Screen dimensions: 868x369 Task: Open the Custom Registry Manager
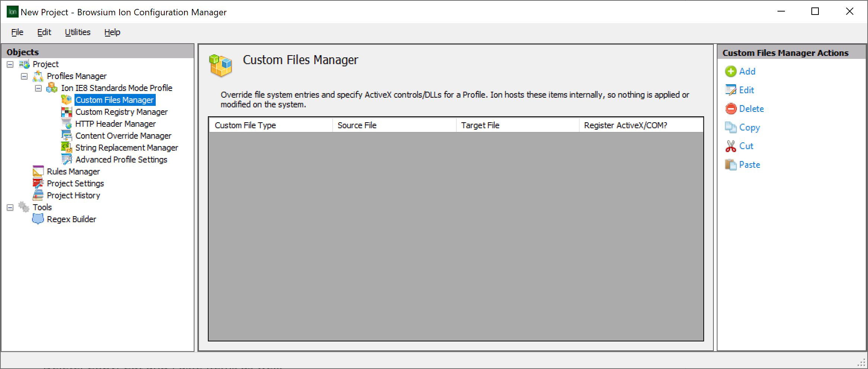(121, 112)
